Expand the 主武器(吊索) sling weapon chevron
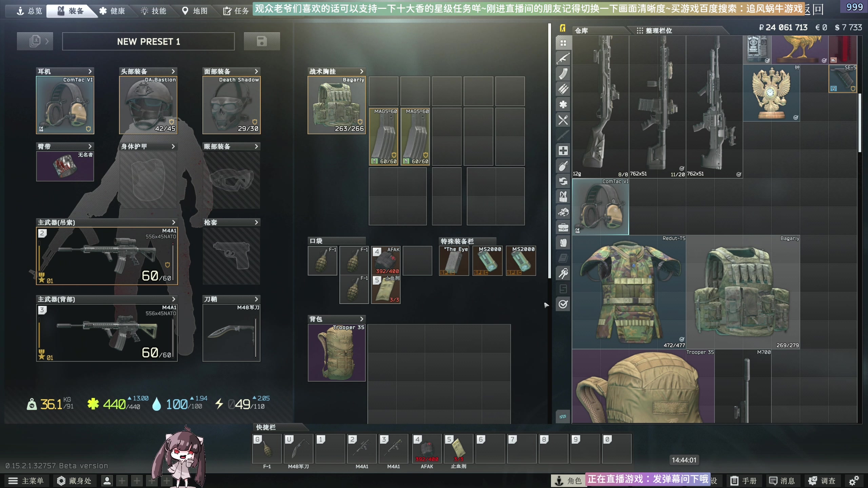This screenshot has height=488, width=868. point(174,222)
